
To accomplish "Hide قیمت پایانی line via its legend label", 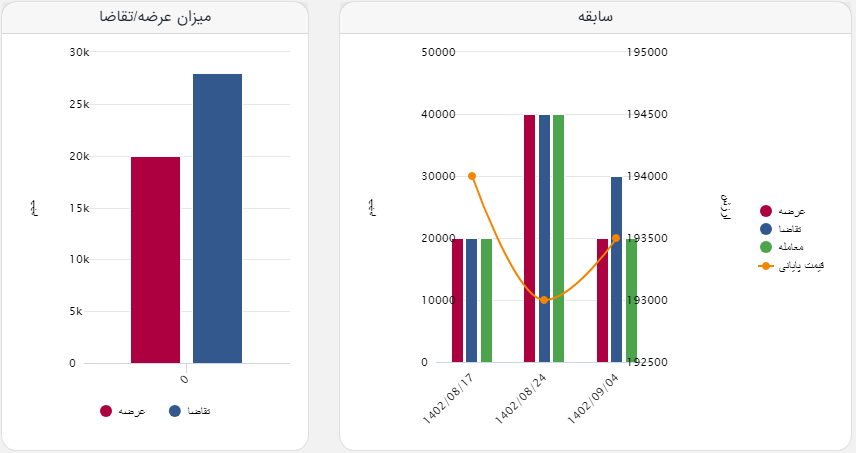I will [800, 266].
